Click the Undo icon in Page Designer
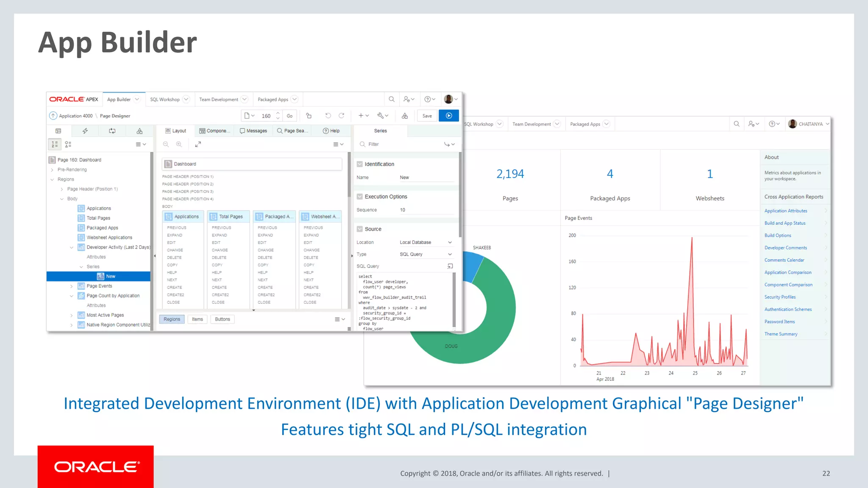The width and height of the screenshot is (868, 488). tap(328, 116)
